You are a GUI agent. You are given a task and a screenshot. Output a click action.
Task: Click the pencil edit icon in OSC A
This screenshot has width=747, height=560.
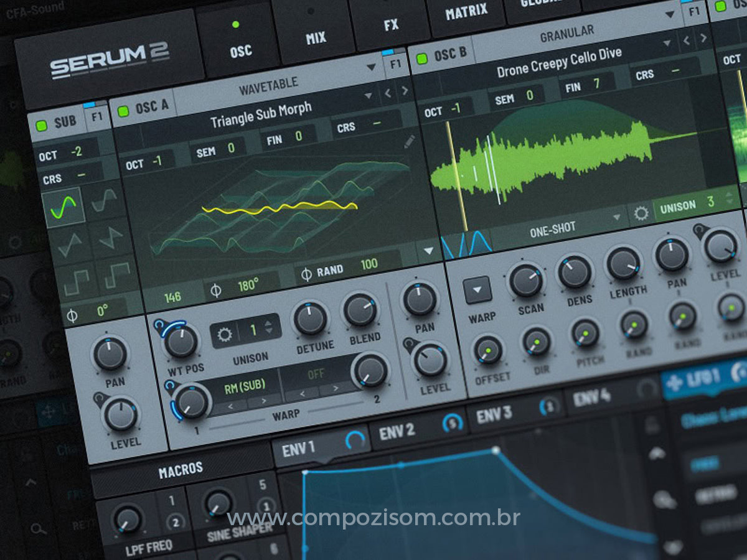pyautogui.click(x=409, y=141)
